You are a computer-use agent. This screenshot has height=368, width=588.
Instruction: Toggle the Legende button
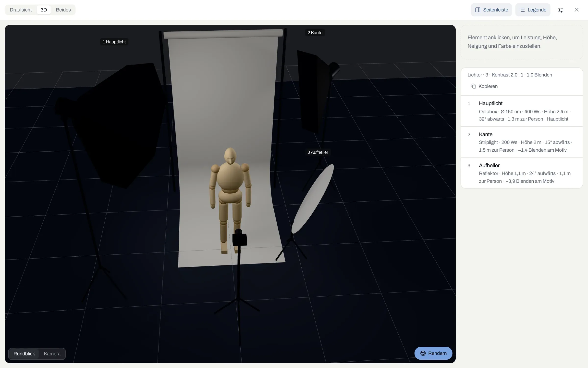[x=533, y=10]
